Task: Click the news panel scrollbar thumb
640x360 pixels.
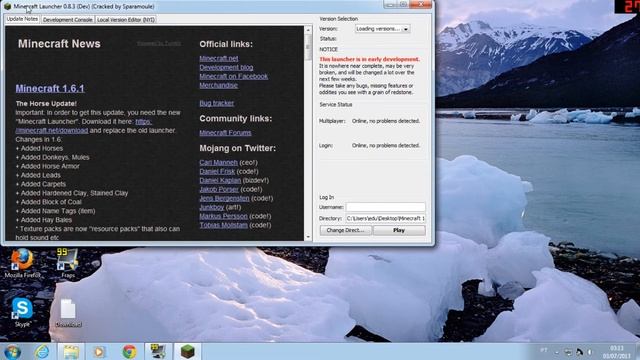Action: coord(308,47)
